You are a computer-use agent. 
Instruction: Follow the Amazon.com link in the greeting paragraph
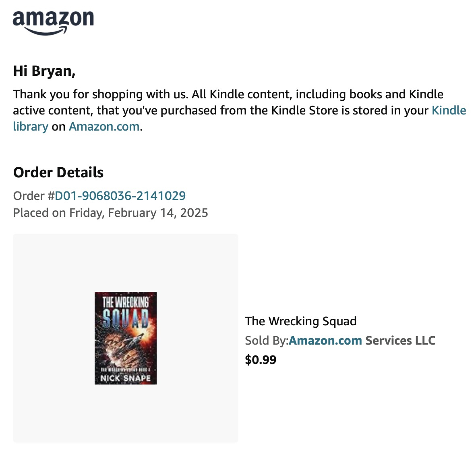click(104, 127)
